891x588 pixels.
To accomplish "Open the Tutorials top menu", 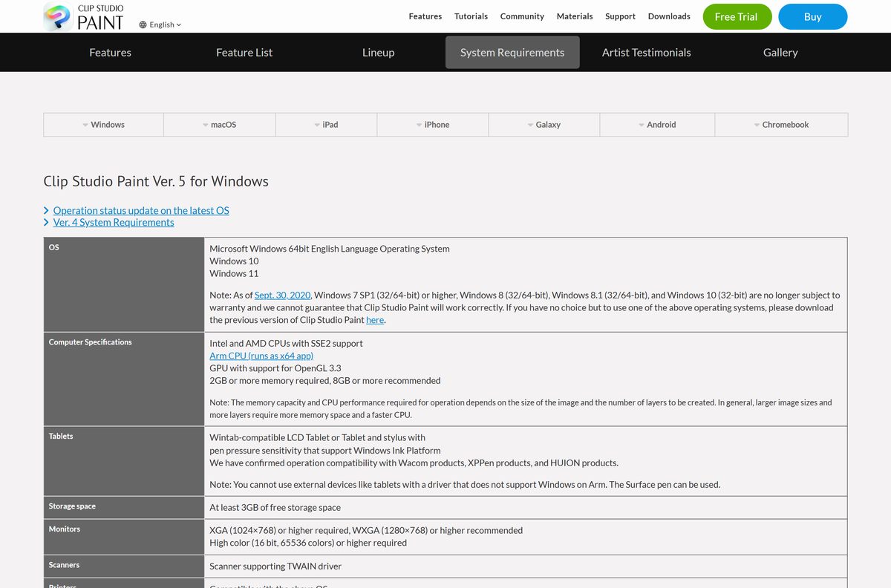I will click(471, 16).
